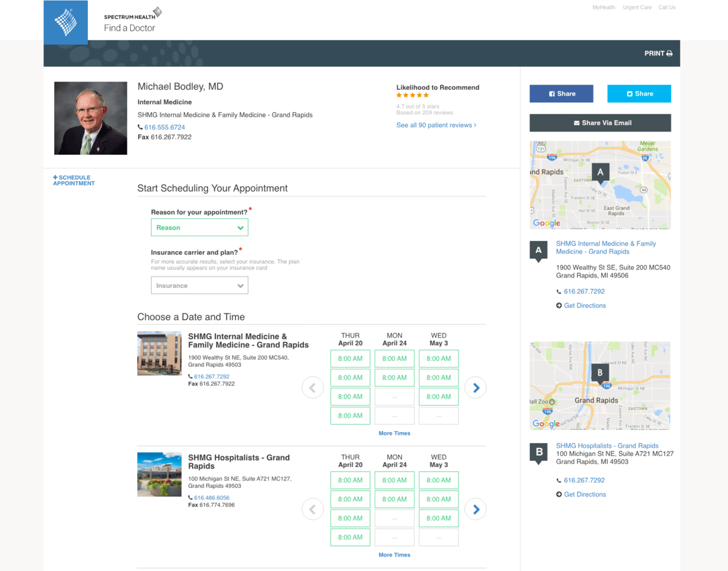The image size is (728, 571).
Task: Select fourth 8:00 AM slot Thur April 20, Internal Medicine
Action: coord(350,416)
